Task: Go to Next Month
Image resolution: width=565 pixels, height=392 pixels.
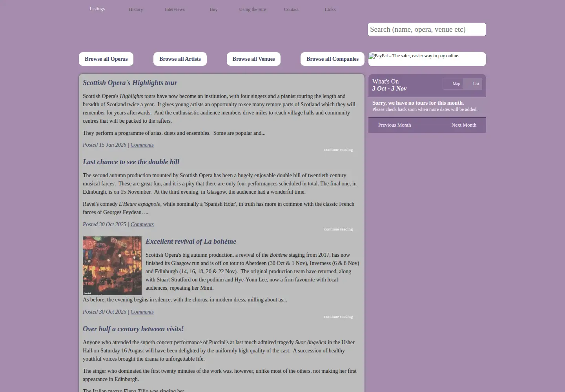Action: 464,125
